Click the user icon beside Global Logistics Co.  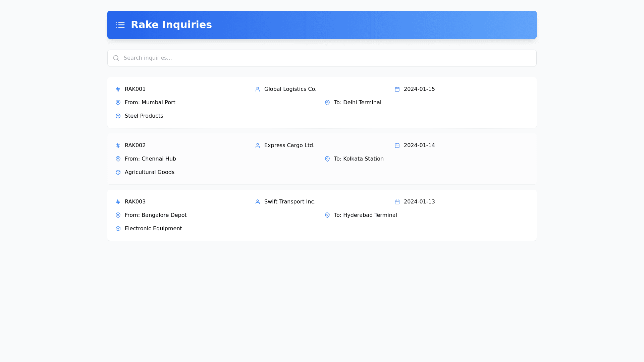(x=258, y=89)
